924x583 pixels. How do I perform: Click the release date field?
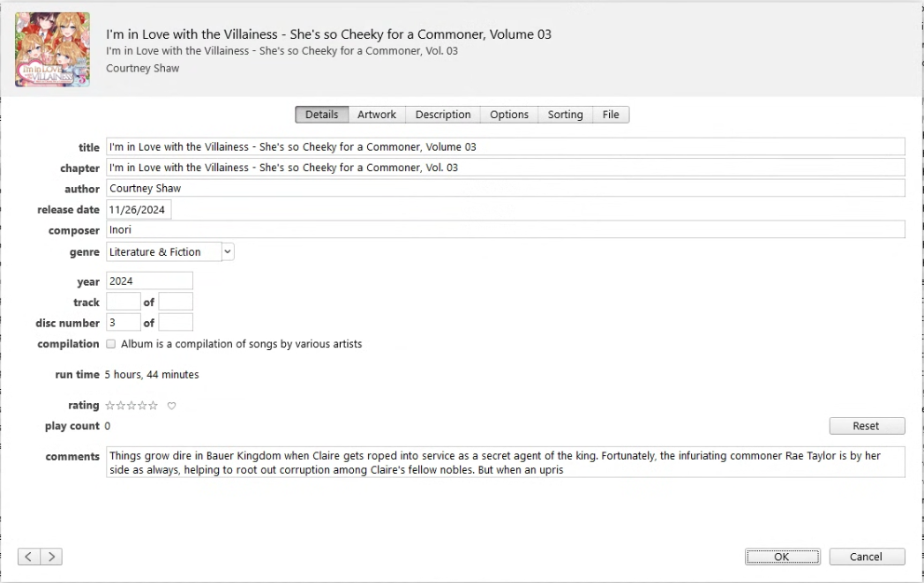pyautogui.click(x=139, y=210)
